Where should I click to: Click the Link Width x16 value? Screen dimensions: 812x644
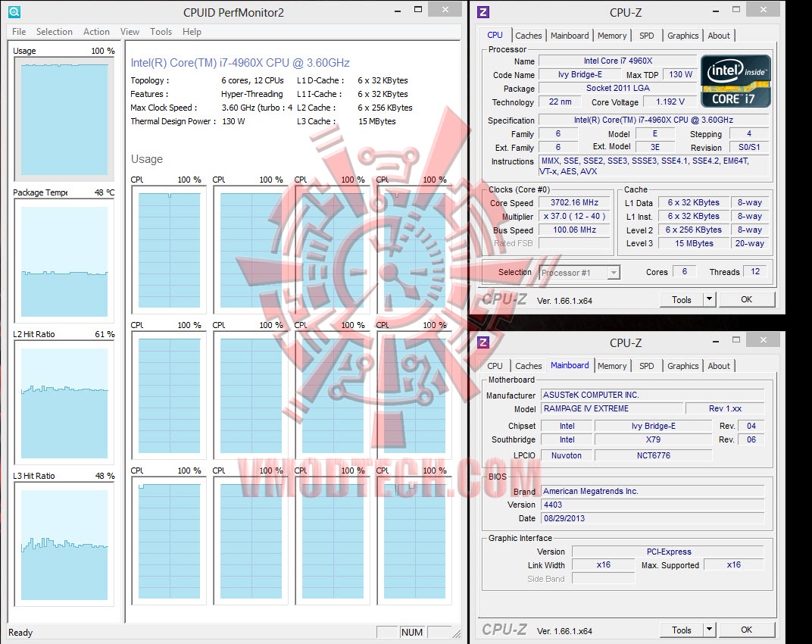[x=603, y=564]
